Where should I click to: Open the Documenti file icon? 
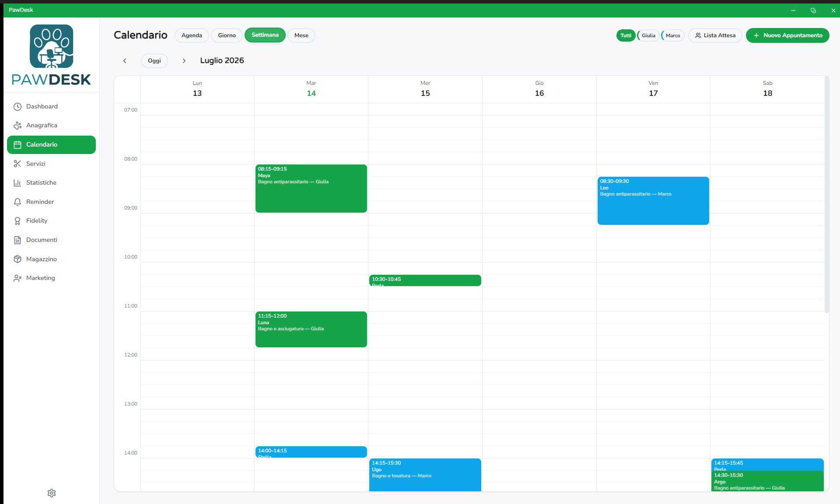17,240
